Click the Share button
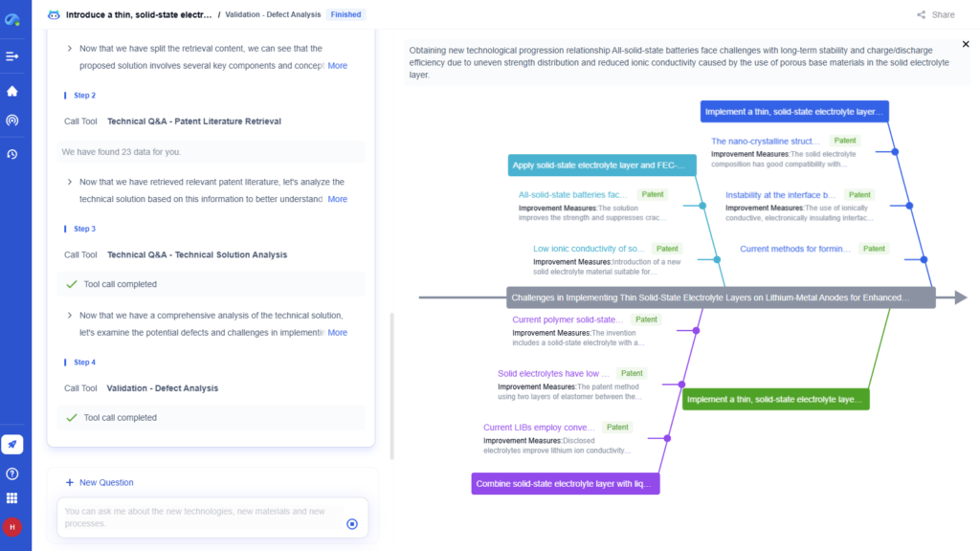This screenshot has width=980, height=551. (x=935, y=14)
